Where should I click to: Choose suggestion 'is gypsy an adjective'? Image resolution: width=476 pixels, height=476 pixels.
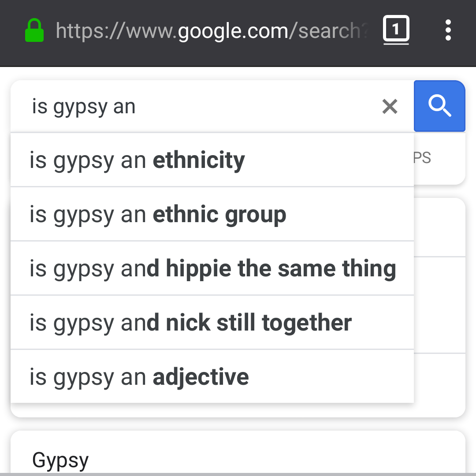(x=212, y=377)
